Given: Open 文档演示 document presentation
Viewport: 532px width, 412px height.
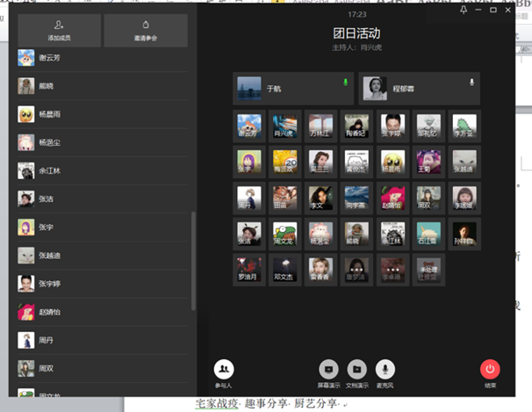Looking at the screenshot, I should [x=356, y=370].
